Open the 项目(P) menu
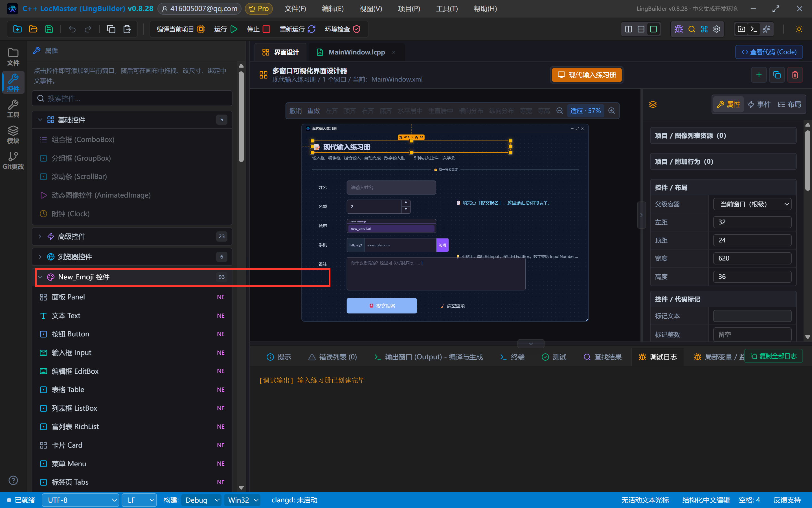 [x=409, y=9]
